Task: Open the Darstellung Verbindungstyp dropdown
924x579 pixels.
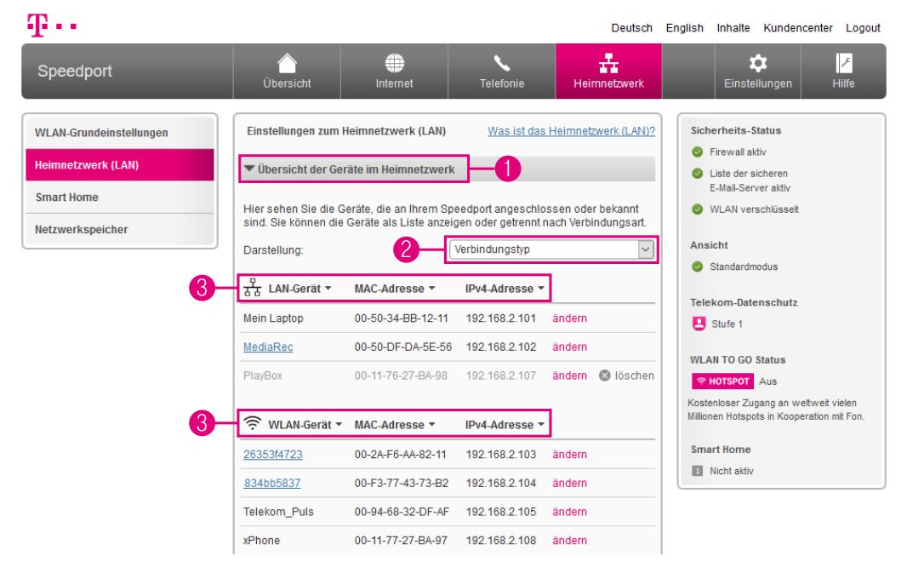Action: coord(551,249)
